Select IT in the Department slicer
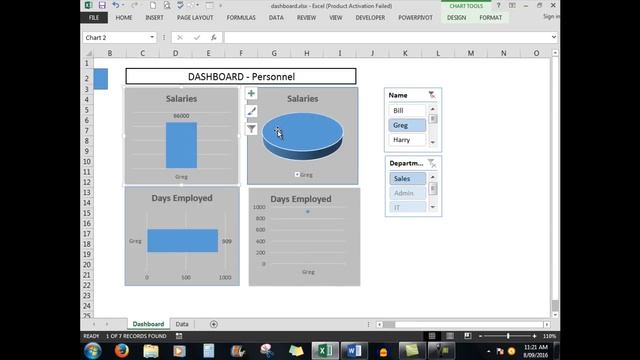 (408, 207)
